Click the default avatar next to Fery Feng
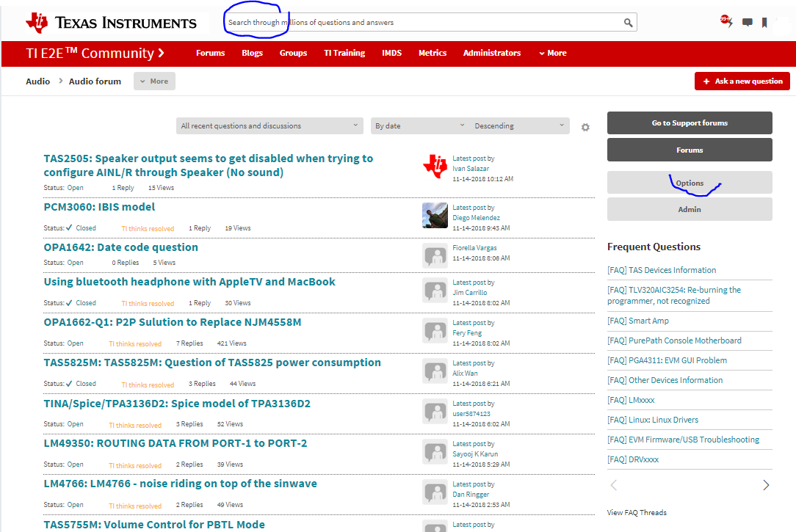The height and width of the screenshot is (532, 796). pyautogui.click(x=435, y=331)
